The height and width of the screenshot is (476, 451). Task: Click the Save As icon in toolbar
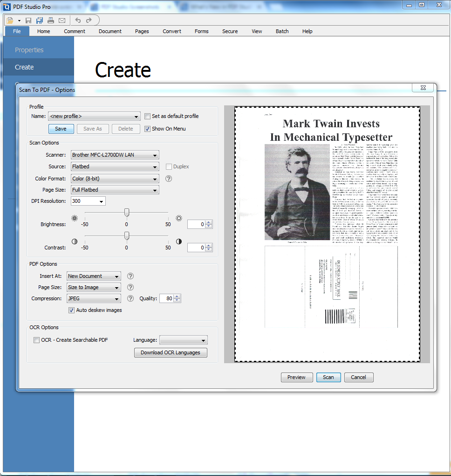[40, 21]
